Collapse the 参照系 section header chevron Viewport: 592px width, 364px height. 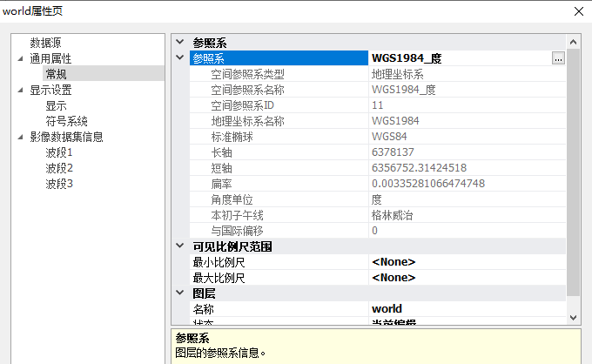tap(179, 42)
